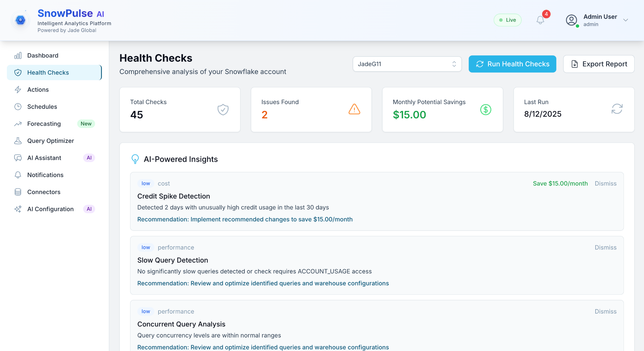644x351 pixels.
Task: Click the SnowPulse AI logo icon
Action: (x=20, y=20)
